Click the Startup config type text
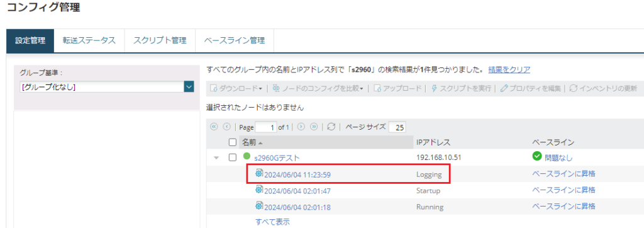The height and width of the screenshot is (228, 644). [x=428, y=191]
